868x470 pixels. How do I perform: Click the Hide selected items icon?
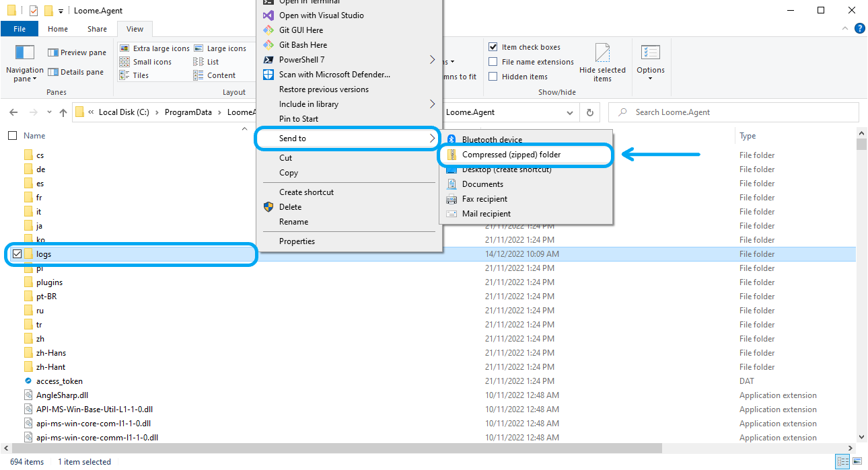[x=602, y=53]
